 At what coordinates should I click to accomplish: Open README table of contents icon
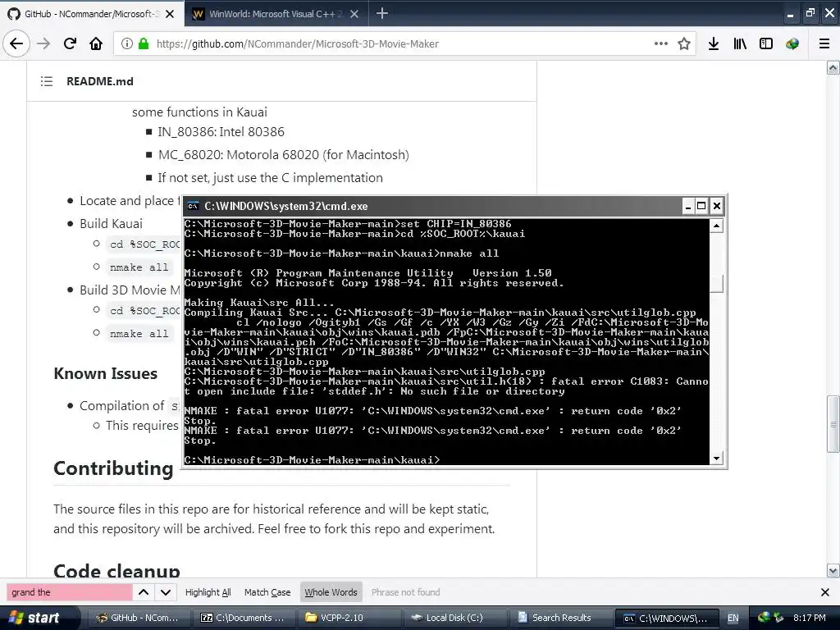(47, 81)
